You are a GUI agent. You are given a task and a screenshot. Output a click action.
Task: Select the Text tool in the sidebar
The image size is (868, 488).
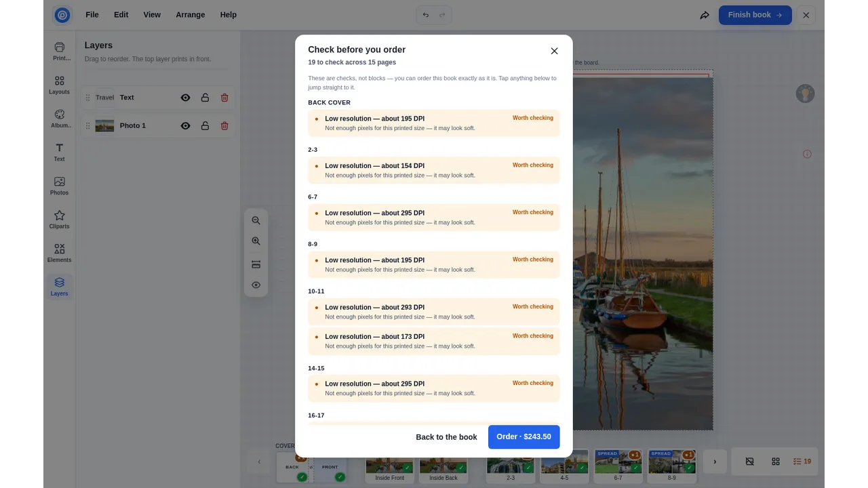[60, 152]
